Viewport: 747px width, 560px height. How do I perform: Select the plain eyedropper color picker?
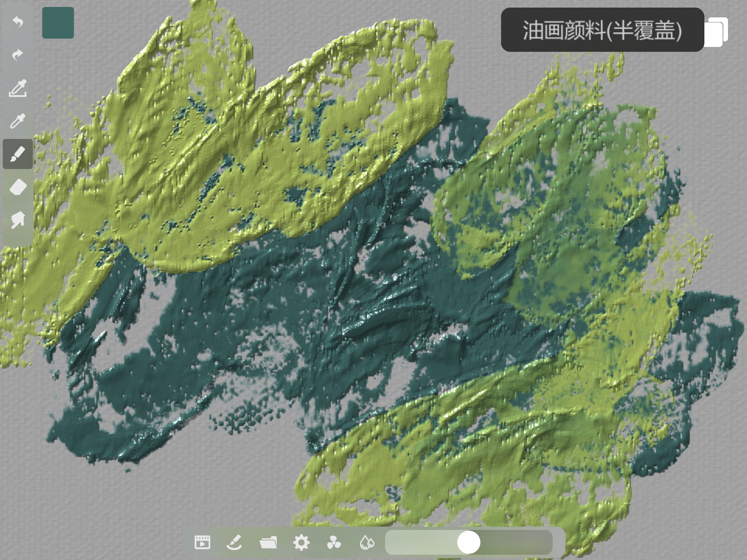click(18, 121)
